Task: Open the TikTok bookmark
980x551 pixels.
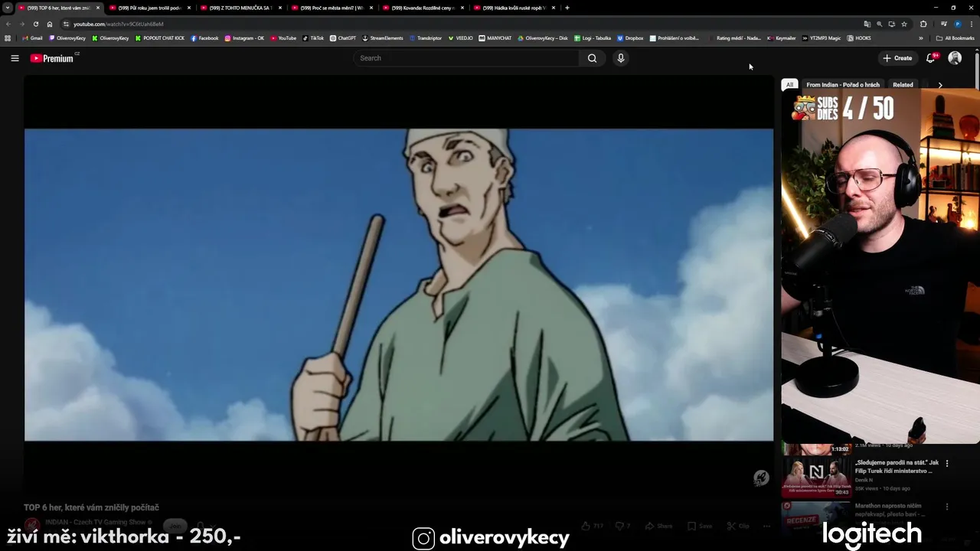Action: (x=313, y=38)
